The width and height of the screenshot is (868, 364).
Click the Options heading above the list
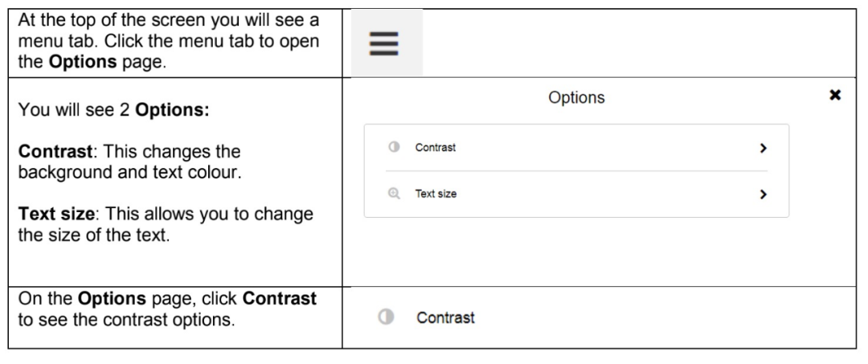(576, 97)
